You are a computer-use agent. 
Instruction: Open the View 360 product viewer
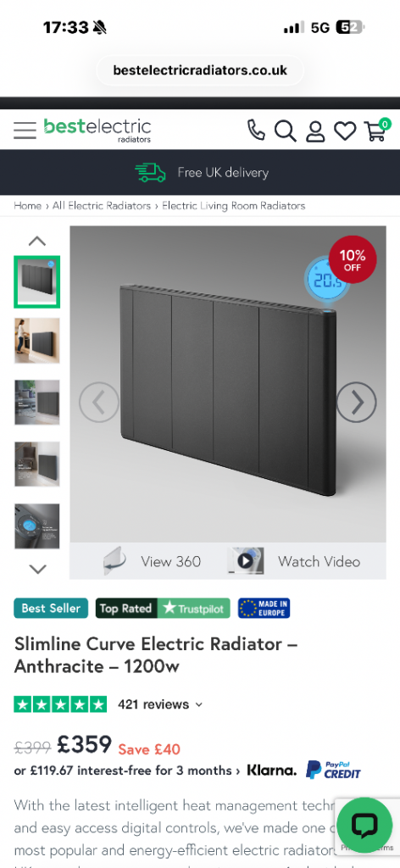(x=153, y=561)
